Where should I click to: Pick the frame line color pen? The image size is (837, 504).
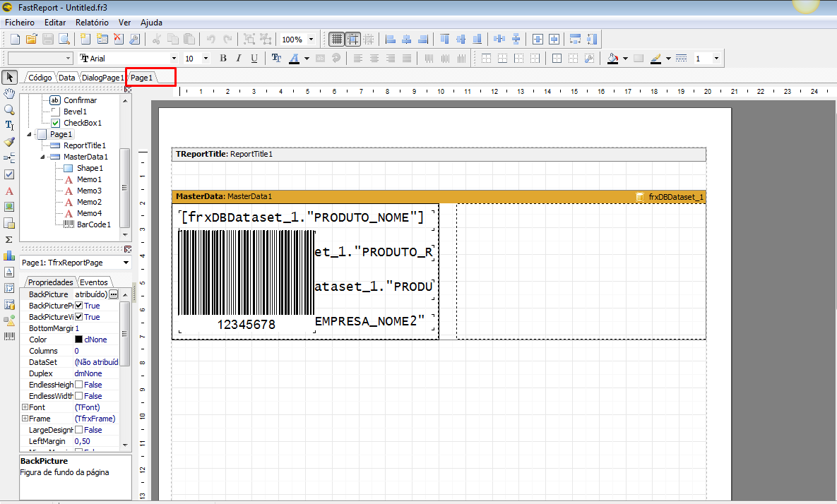(656, 58)
